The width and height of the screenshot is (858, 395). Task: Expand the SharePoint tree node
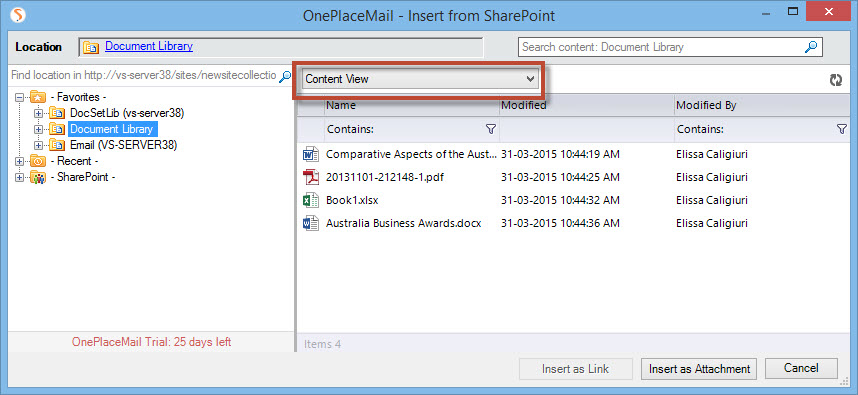[x=20, y=177]
